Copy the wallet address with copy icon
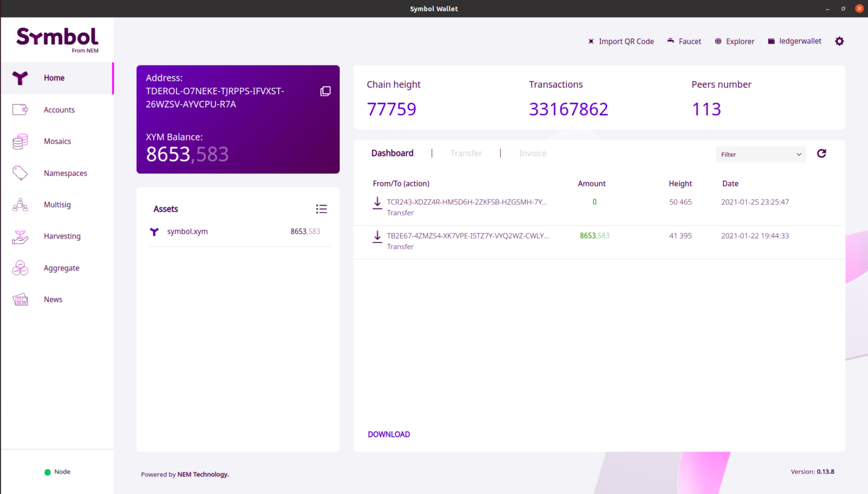The height and width of the screenshot is (494, 868). tap(325, 91)
